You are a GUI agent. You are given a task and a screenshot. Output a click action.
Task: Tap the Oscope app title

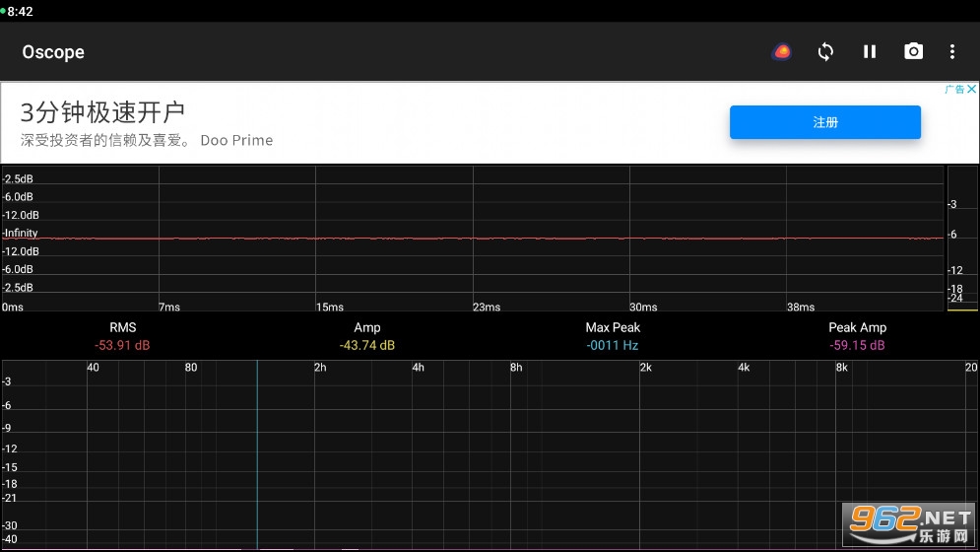[x=53, y=52]
